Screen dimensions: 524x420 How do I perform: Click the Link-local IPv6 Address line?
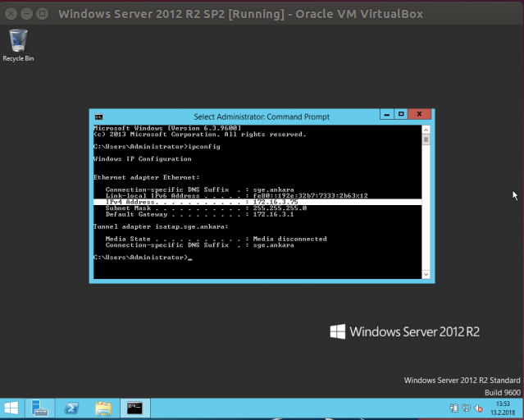point(237,196)
